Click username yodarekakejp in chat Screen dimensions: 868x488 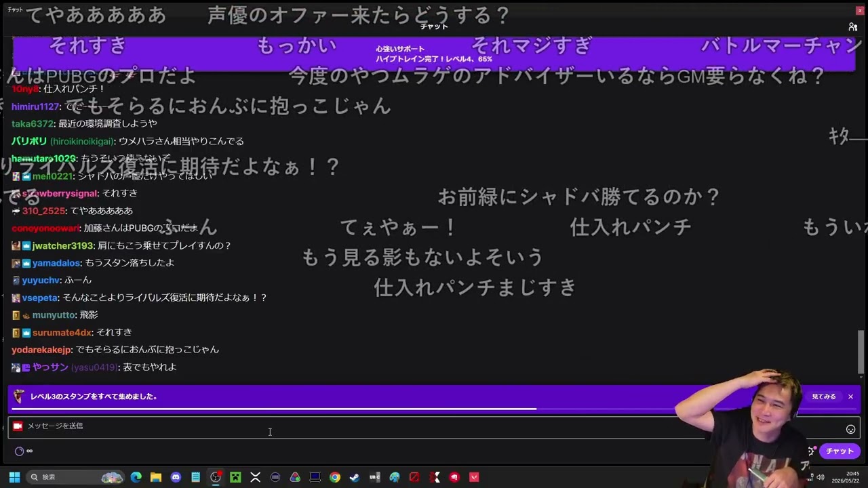coord(41,350)
